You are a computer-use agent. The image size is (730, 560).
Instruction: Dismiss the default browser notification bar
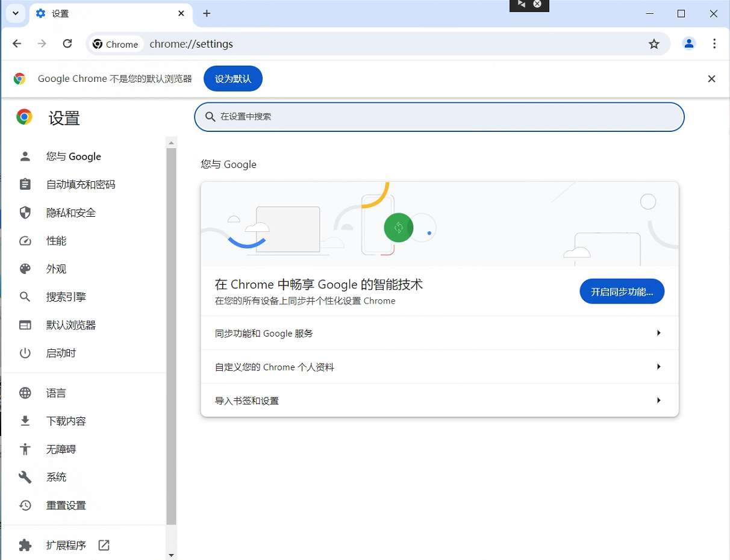pos(711,79)
